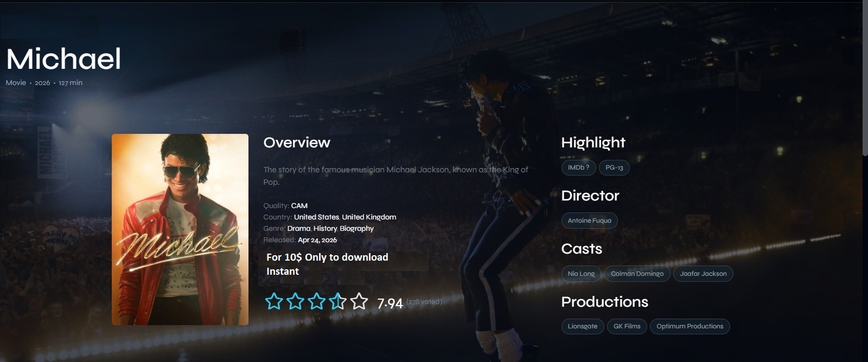Filter by United States country link
868x362 pixels.
[316, 217]
